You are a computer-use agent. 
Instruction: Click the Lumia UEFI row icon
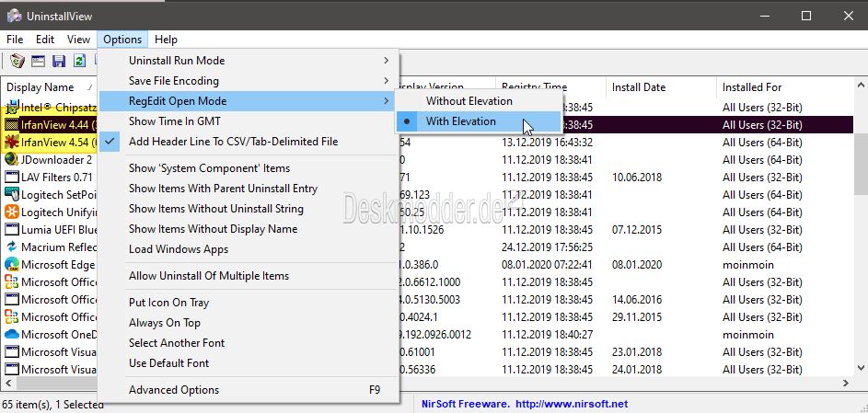pyautogui.click(x=12, y=229)
